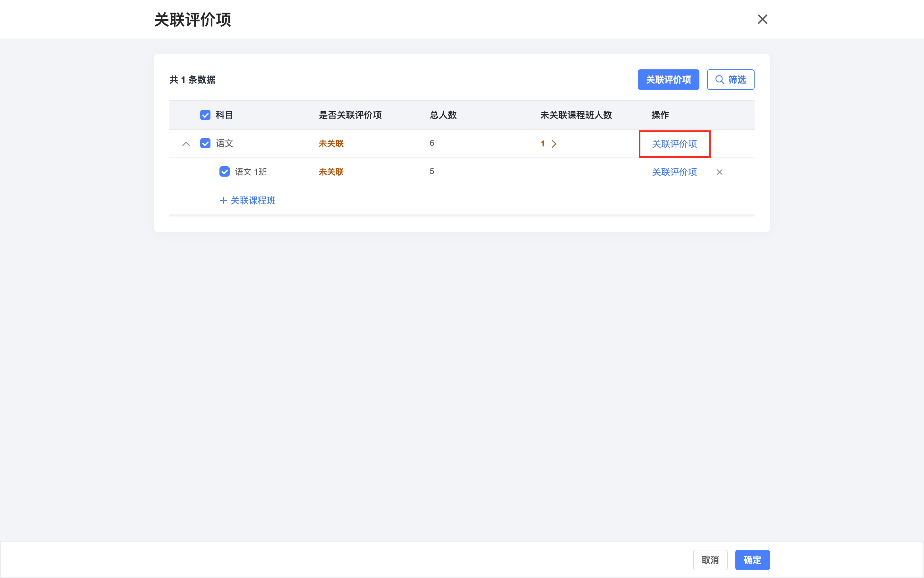924x578 pixels.
Task: Click 未关联 status in 语文 1班 row
Action: [x=331, y=172]
